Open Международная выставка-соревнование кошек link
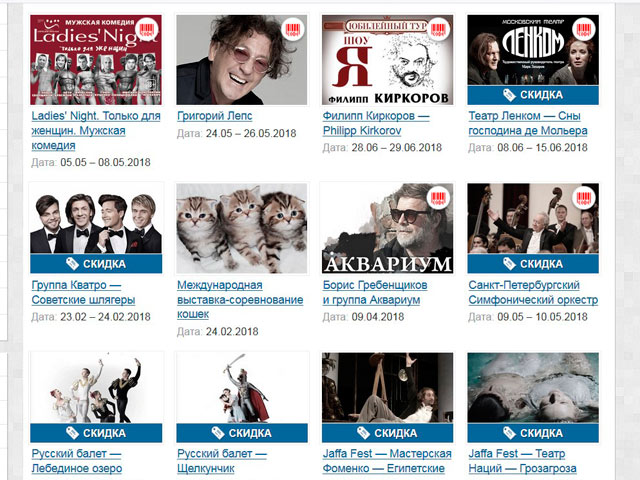Screen dimensions: 640x480 [x=240, y=300]
